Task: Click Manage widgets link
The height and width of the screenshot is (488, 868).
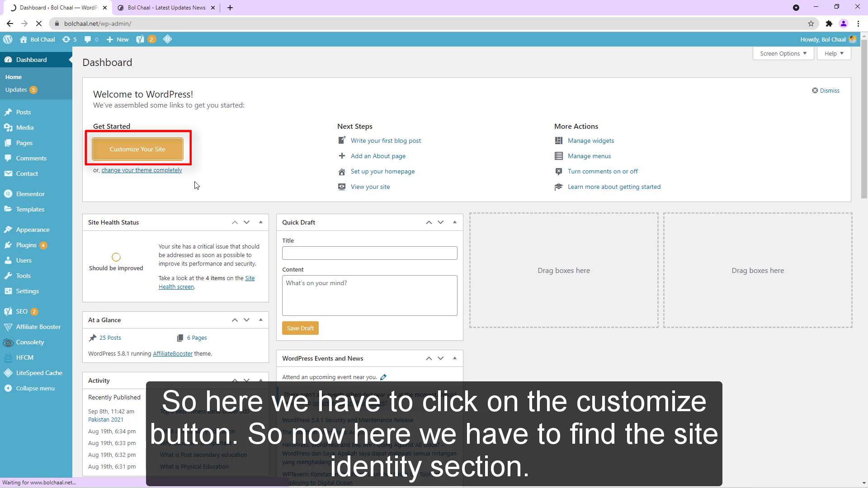Action: coord(591,141)
